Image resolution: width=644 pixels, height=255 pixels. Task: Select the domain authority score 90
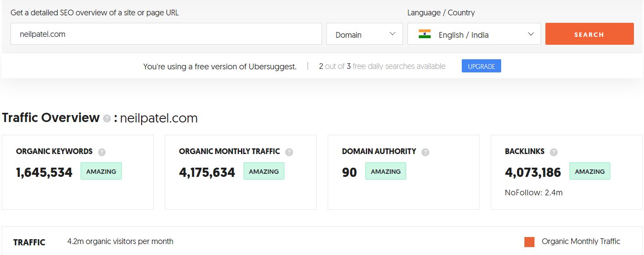tap(350, 172)
